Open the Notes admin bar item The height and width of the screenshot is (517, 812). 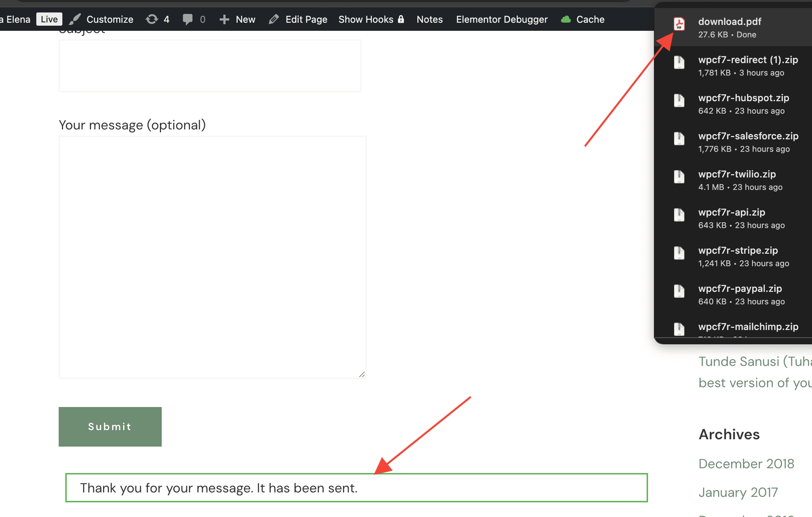click(x=429, y=19)
